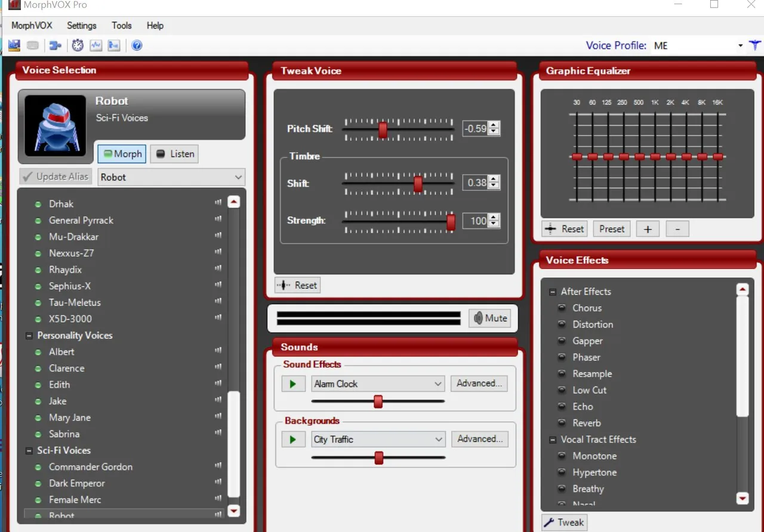
Task: Click the Pitch Shift value field
Action: (476, 128)
